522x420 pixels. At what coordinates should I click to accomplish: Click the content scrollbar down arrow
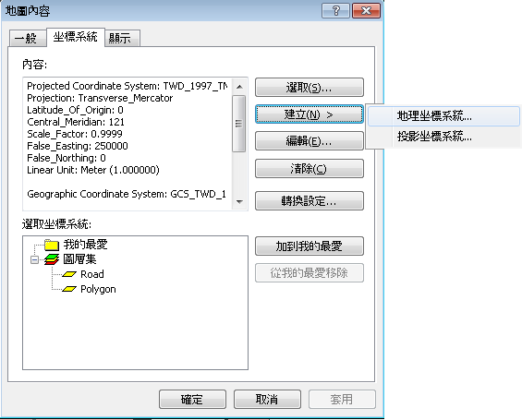tap(239, 201)
